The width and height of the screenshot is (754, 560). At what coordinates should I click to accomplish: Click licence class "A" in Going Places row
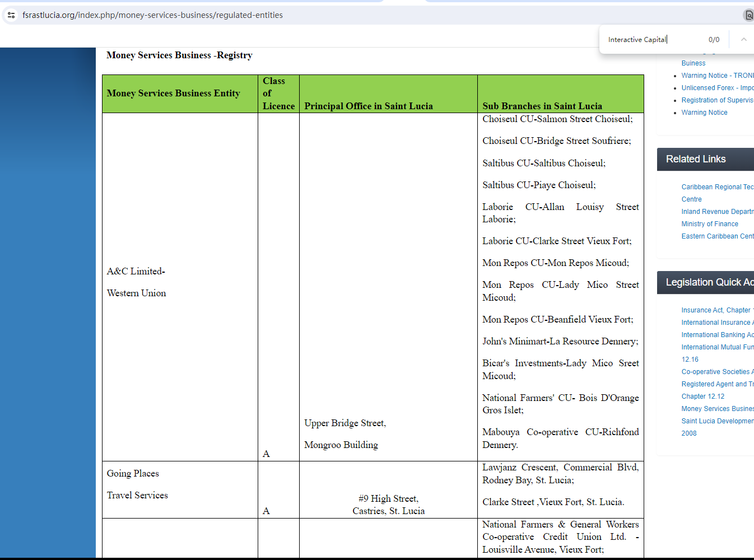[266, 511]
